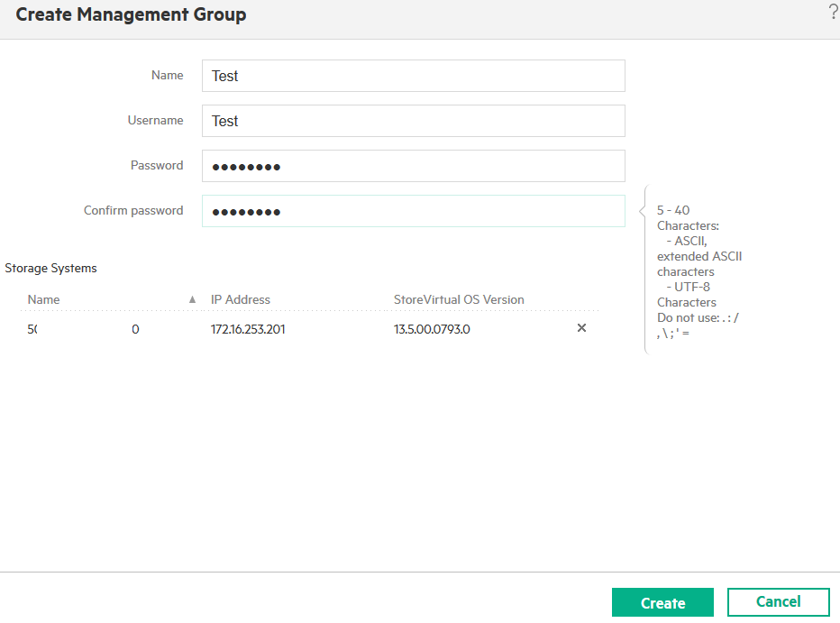Click the IP Address column header
Screen dimensions: 840x623
coord(241,299)
